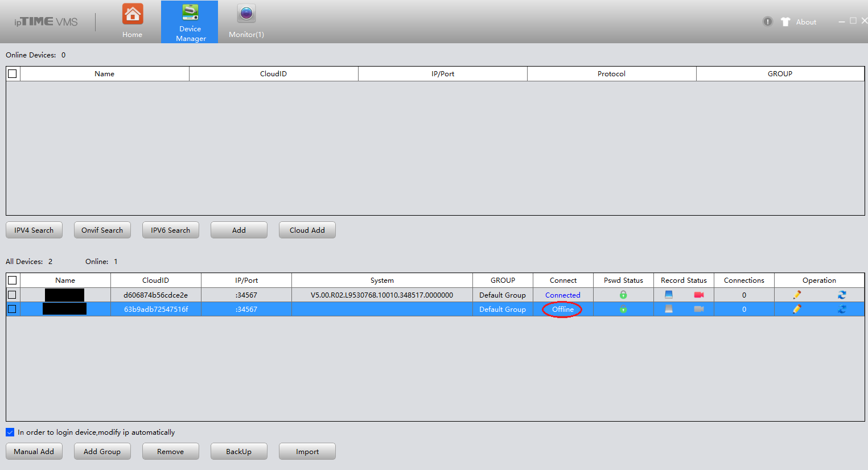This screenshot has height=470, width=868.
Task: Disable modify IP automatically checkbox
Action: click(10, 432)
